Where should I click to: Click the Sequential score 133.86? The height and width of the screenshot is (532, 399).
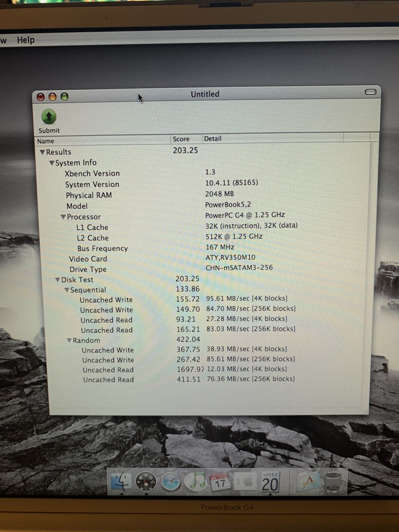[188, 289]
